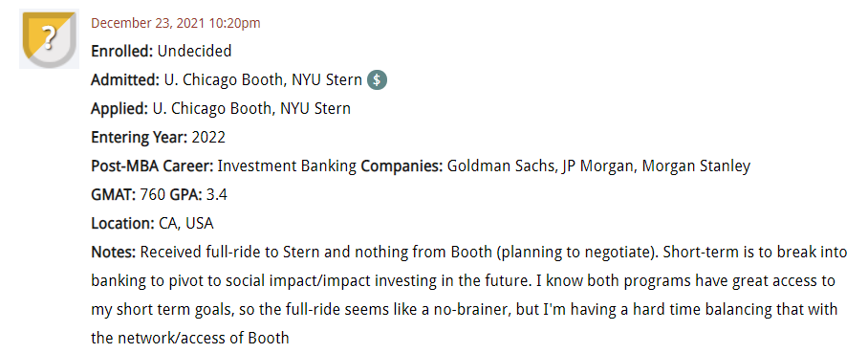Click the Post-MBA Career label
This screenshot has width=868, height=353.
tap(152, 165)
